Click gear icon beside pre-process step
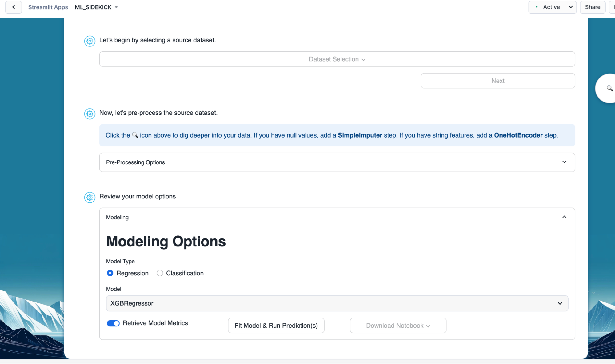615x364 pixels. (90, 114)
